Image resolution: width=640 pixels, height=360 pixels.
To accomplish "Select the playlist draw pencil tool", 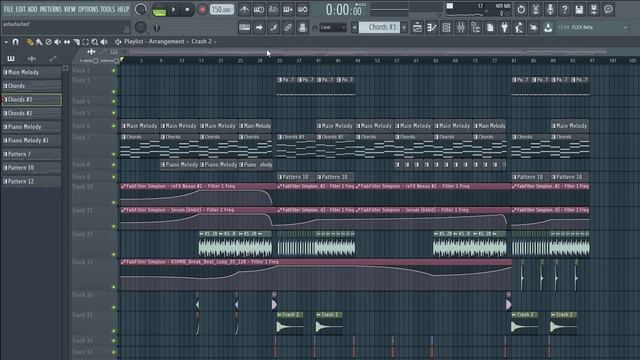I will coord(30,42).
